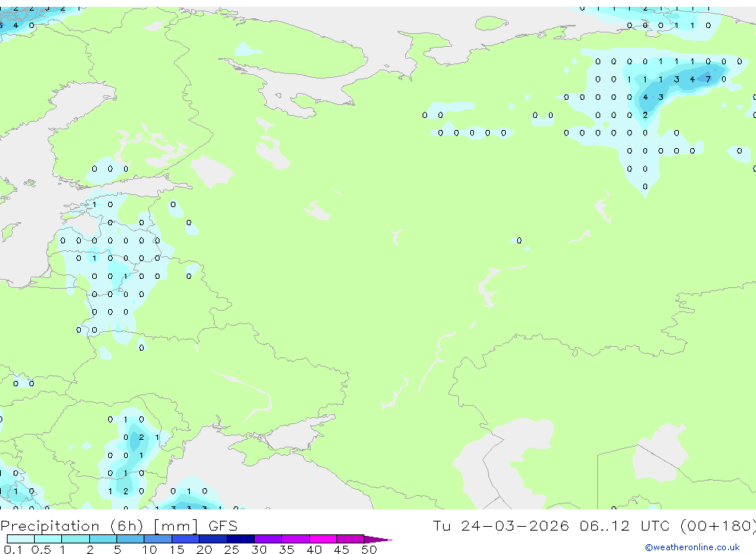Click the legend label '40'

click(x=314, y=549)
